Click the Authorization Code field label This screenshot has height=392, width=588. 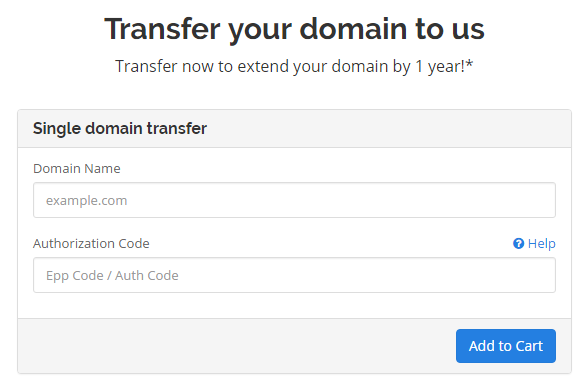click(x=91, y=243)
